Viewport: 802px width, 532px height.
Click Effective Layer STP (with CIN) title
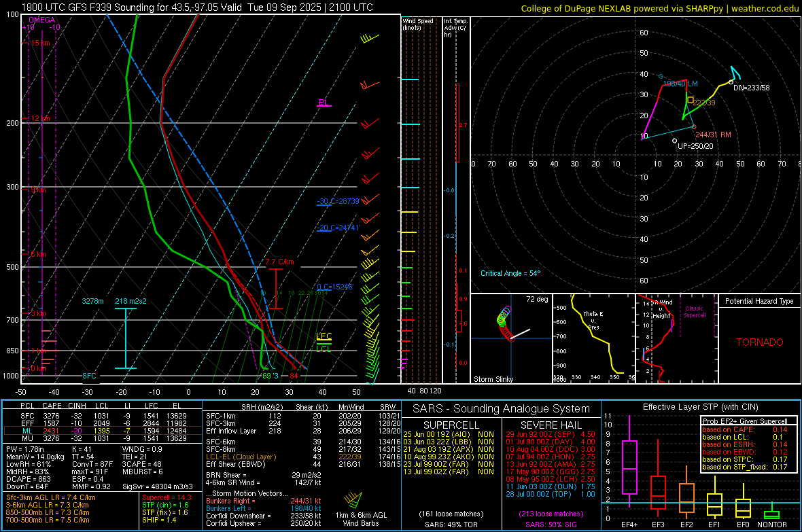pyautogui.click(x=701, y=407)
